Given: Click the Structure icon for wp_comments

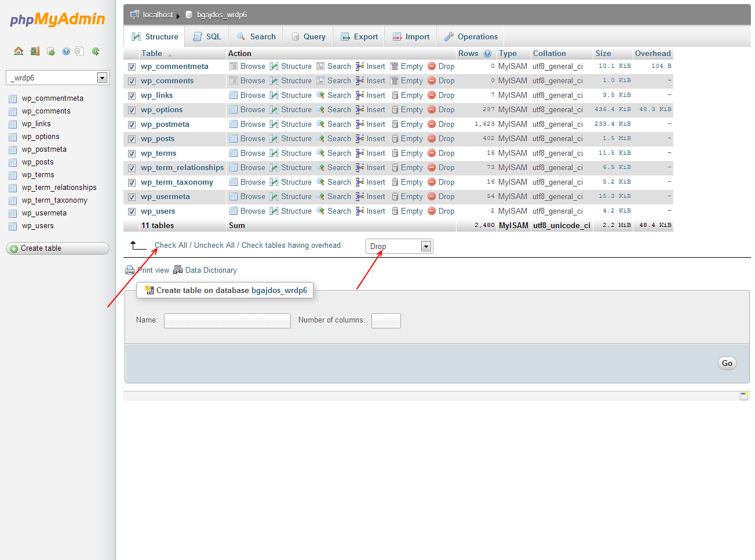Looking at the screenshot, I should (x=274, y=80).
